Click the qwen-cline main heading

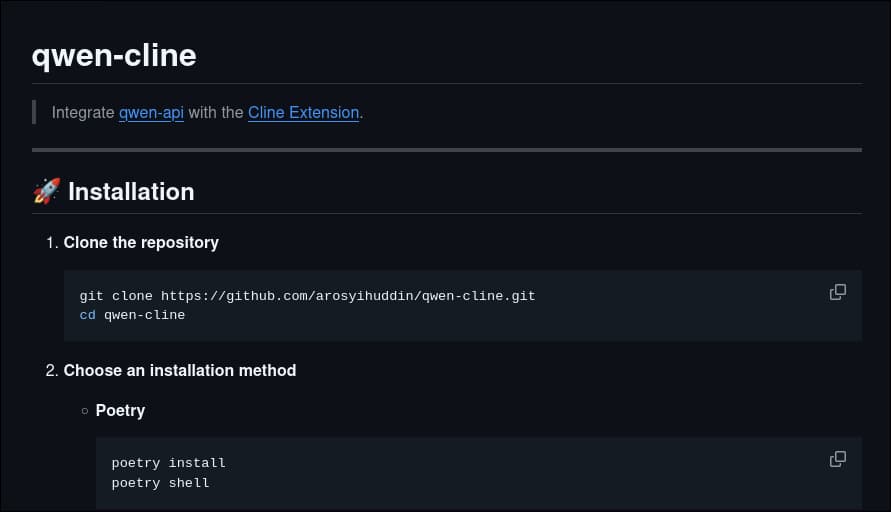click(x=114, y=55)
